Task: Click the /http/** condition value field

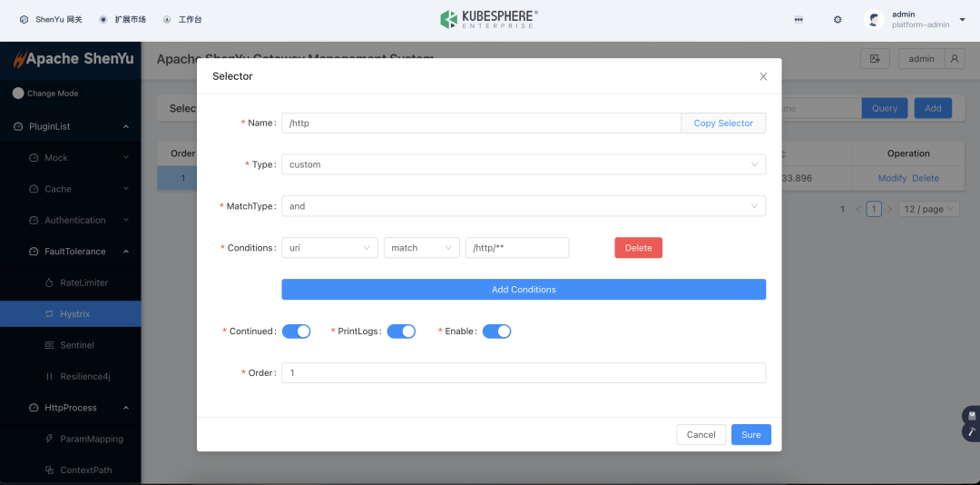Action: [517, 248]
